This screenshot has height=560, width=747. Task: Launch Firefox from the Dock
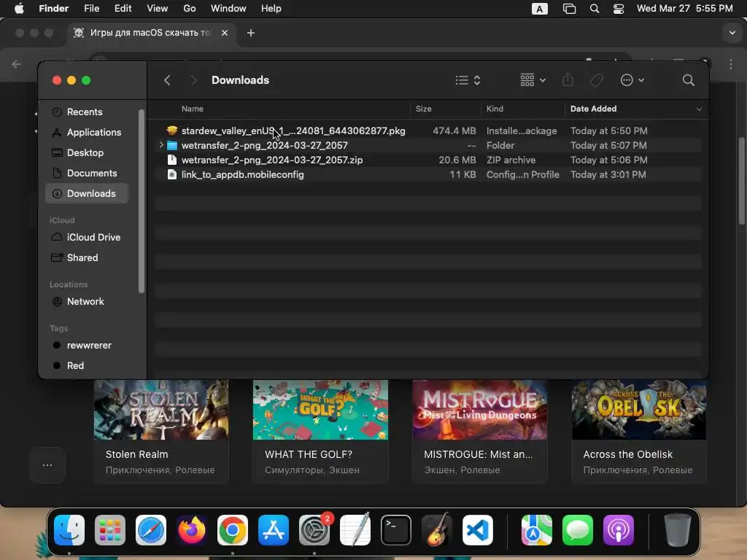[x=192, y=530]
